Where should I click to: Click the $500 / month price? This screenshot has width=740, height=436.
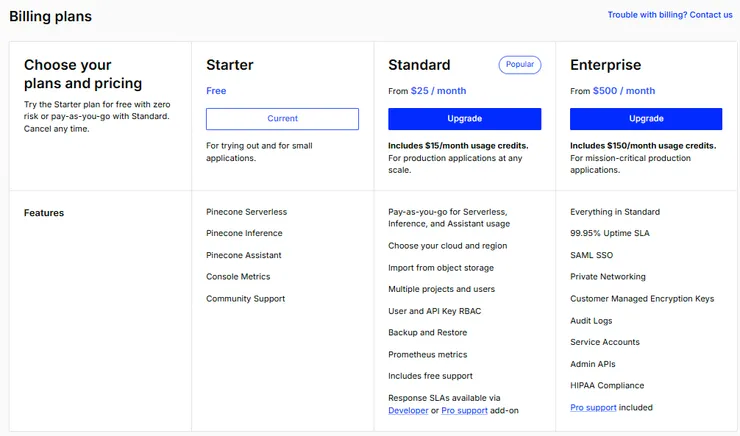[624, 91]
